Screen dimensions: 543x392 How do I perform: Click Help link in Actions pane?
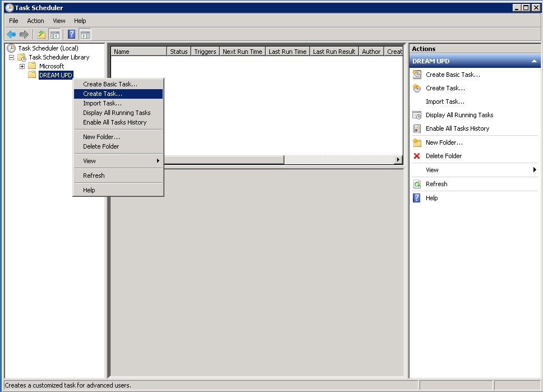pos(431,198)
